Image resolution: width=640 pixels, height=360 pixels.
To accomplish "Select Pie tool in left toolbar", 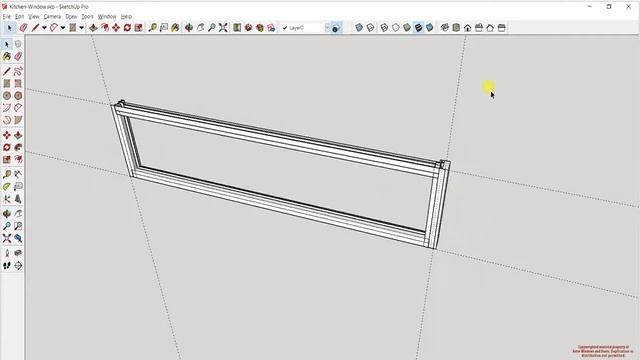I will pyautogui.click(x=18, y=120).
